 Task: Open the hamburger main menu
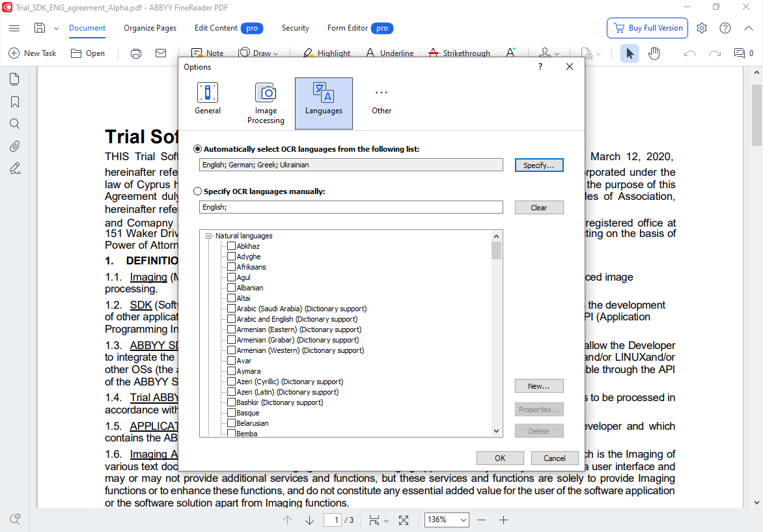14,28
